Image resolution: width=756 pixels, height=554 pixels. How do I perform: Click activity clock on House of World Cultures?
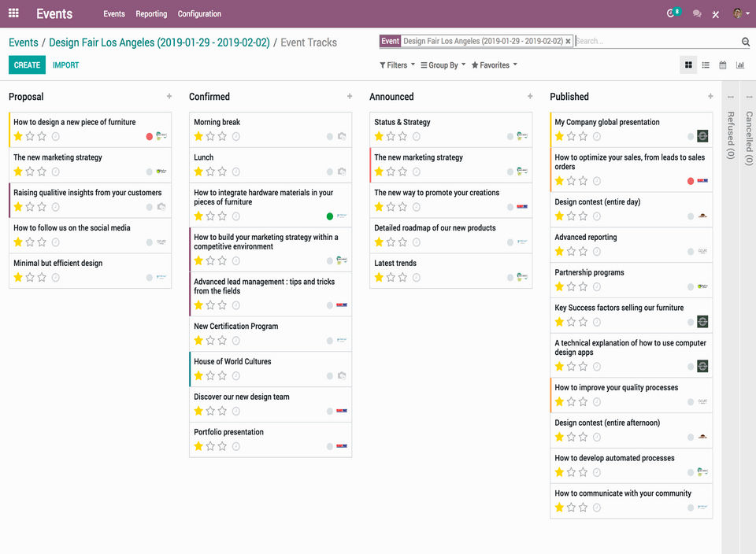235,375
